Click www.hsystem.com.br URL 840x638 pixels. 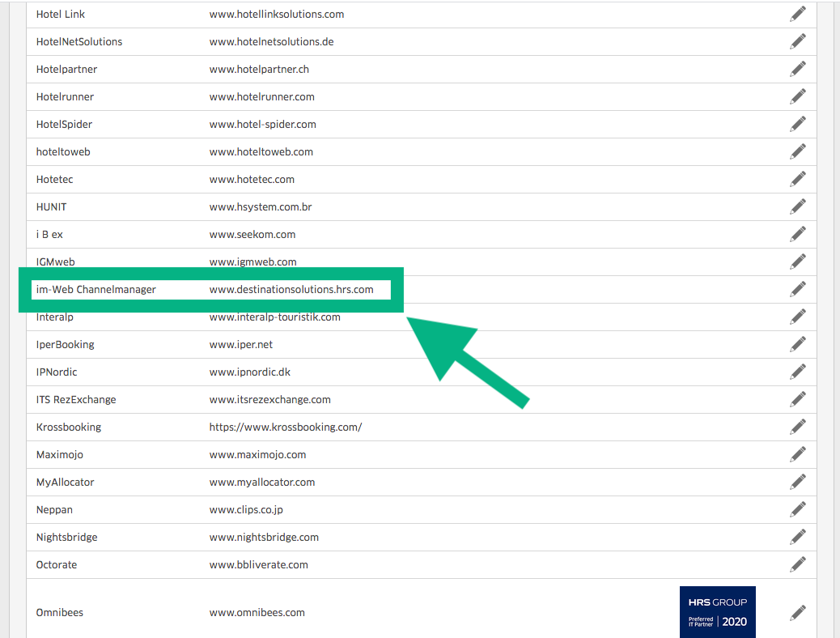point(261,207)
